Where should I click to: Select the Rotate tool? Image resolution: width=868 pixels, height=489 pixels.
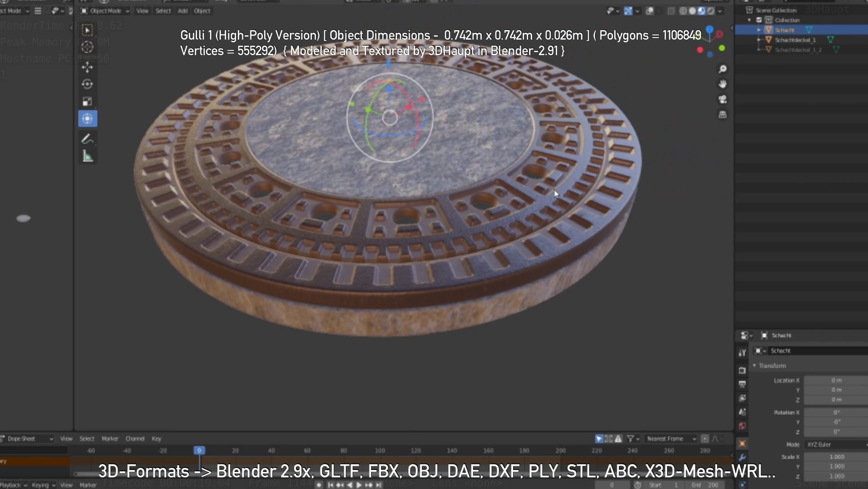point(87,84)
